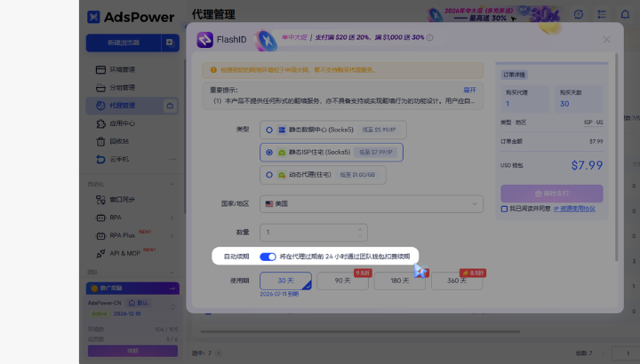Open the notifications bell icon
Viewport: 640px width, 364px height.
pos(625,14)
